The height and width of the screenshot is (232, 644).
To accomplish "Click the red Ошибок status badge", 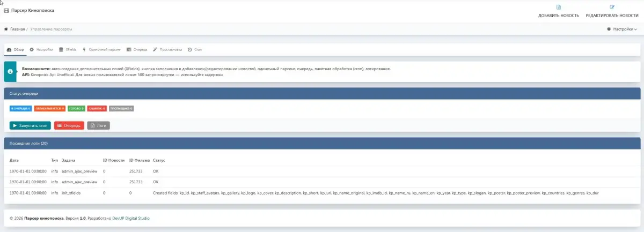I will pyautogui.click(x=97, y=108).
